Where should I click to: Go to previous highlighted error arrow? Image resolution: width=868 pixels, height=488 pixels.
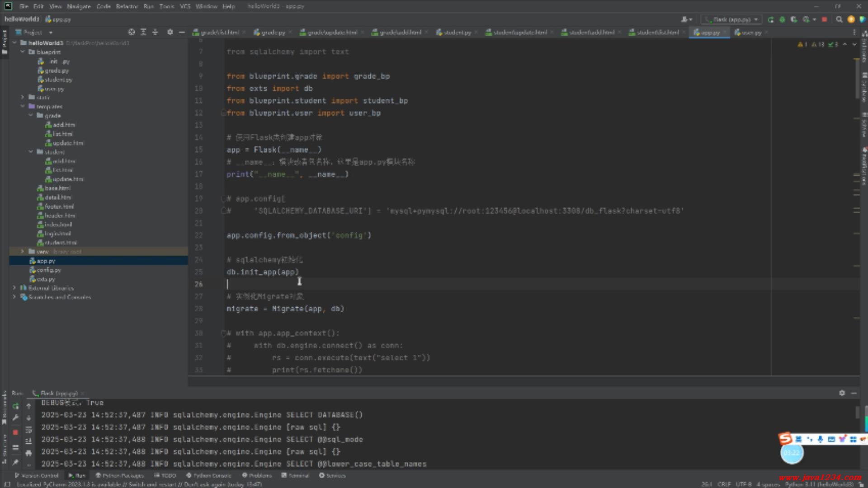[x=844, y=44]
